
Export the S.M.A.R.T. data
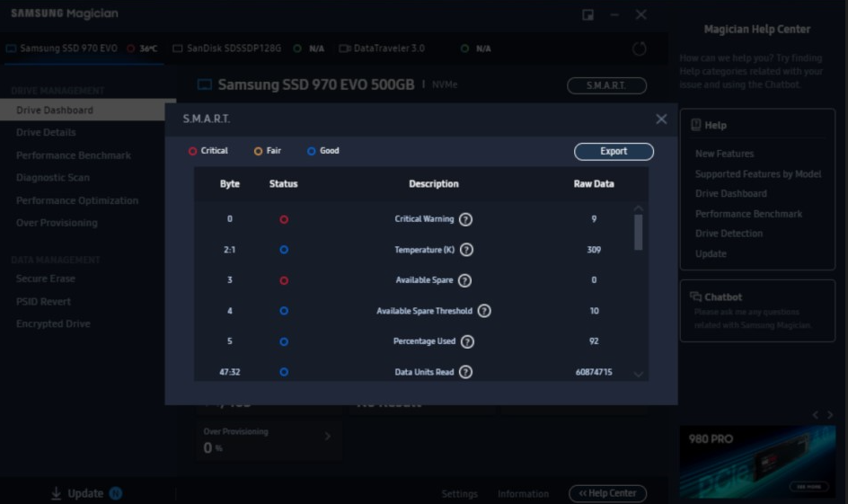pyautogui.click(x=614, y=152)
